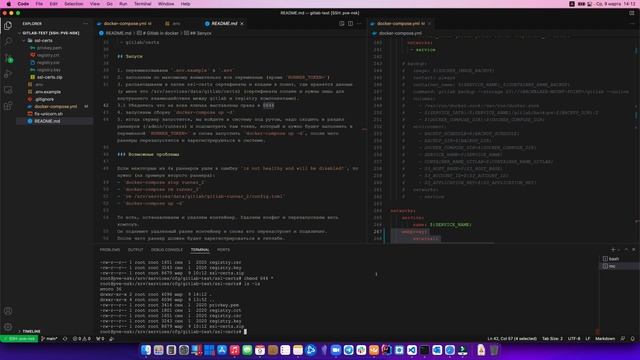
Task: Click Tab Size: 2 in status bar
Action: click(x=552, y=339)
